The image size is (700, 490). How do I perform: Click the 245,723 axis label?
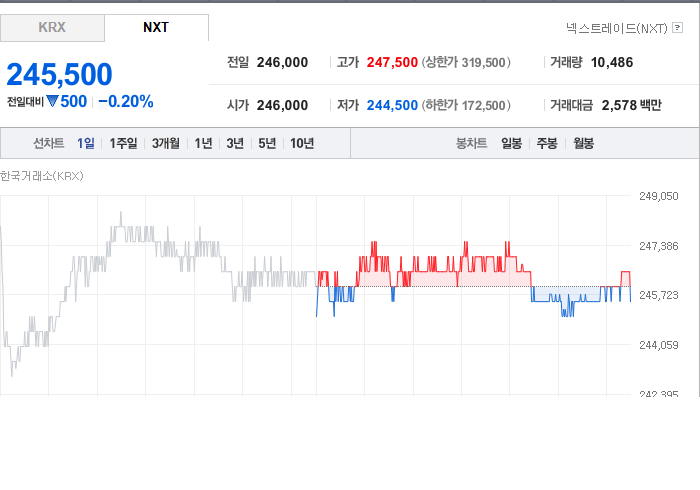tap(658, 295)
